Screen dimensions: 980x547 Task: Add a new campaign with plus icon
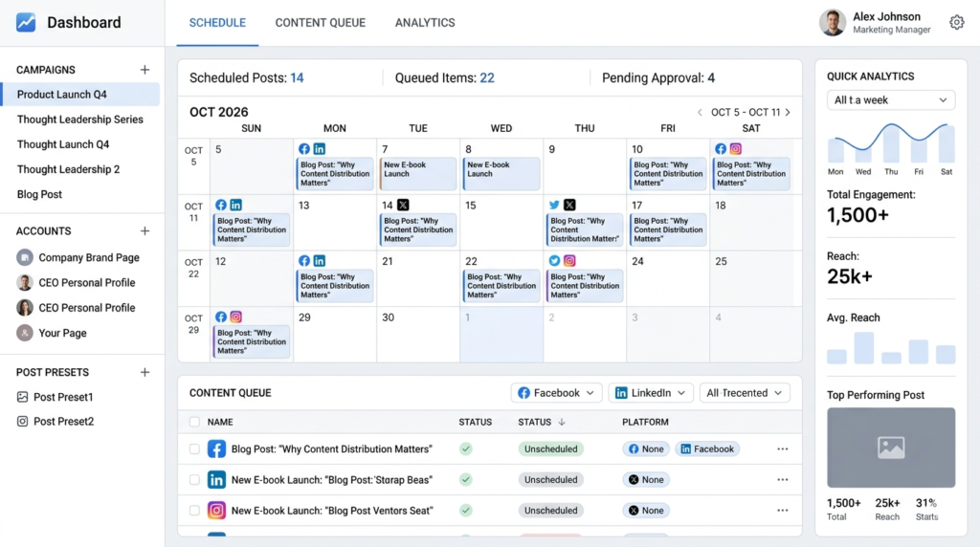[145, 70]
